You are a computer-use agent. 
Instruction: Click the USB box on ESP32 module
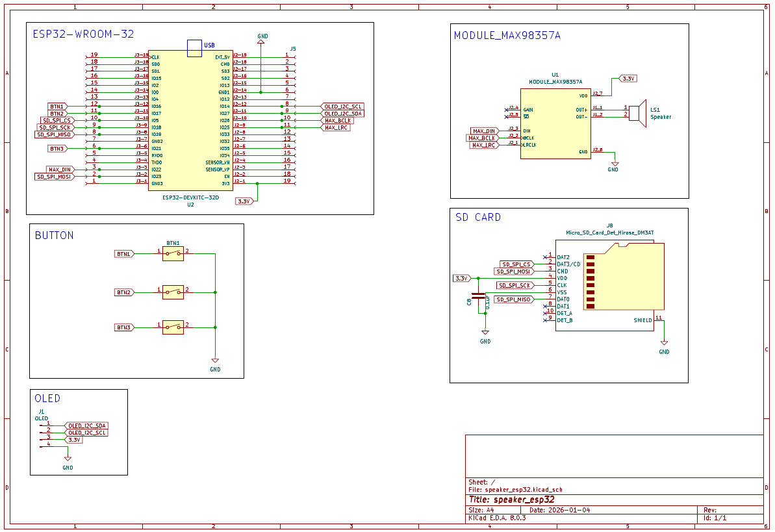pyautogui.click(x=194, y=49)
